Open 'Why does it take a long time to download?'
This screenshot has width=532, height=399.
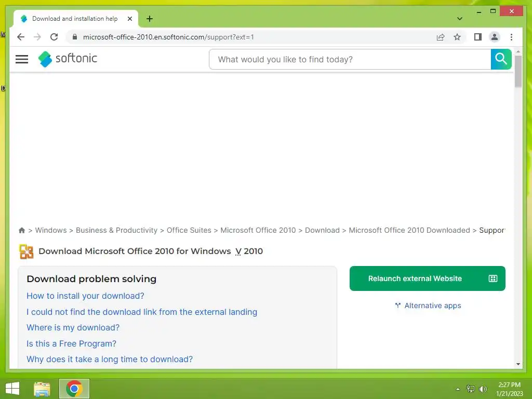pyautogui.click(x=110, y=359)
